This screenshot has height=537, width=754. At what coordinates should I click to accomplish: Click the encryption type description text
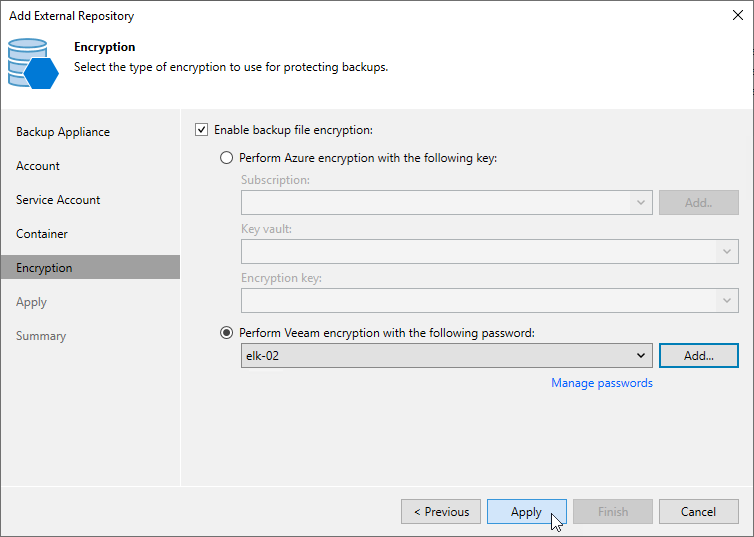click(x=231, y=67)
